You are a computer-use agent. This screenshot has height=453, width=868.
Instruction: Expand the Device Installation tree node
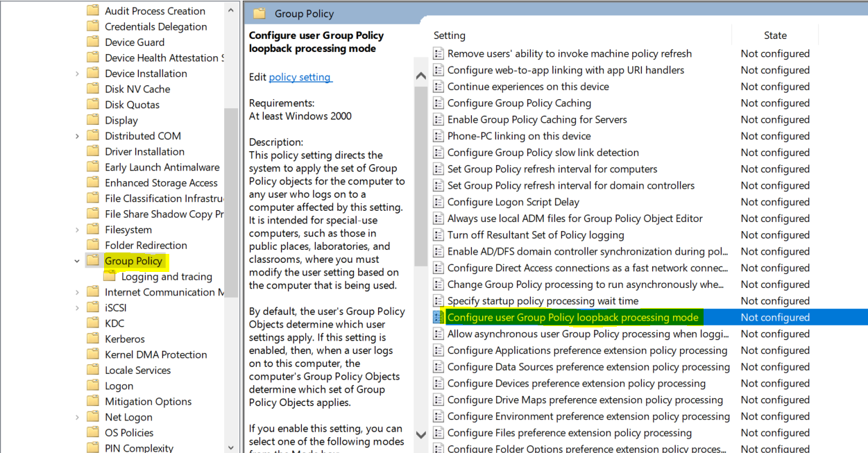click(x=77, y=74)
